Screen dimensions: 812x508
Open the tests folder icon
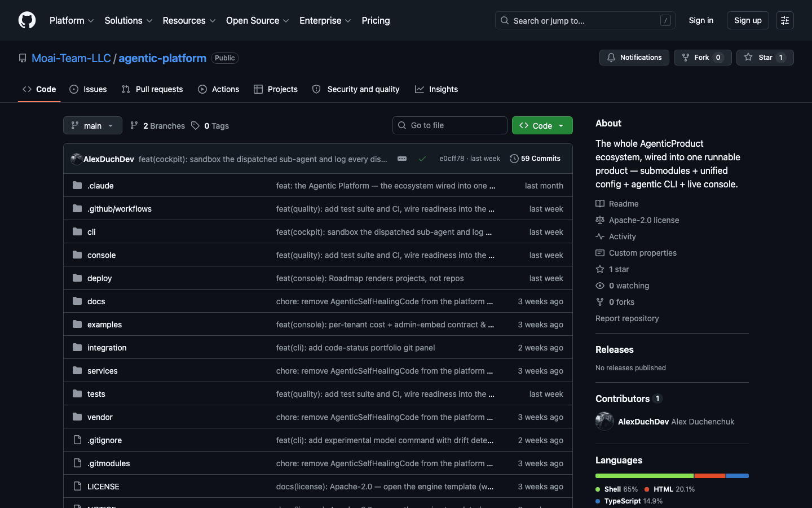(77, 393)
